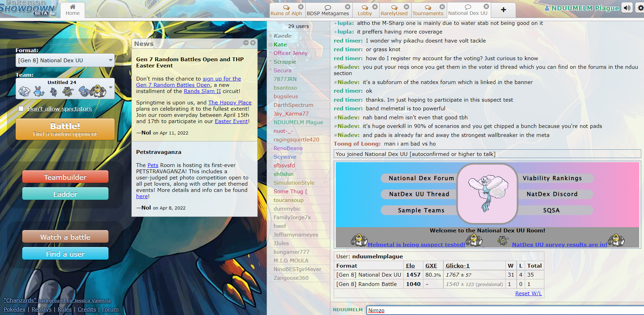644x315 pixels.
Task: Click the Altaria sprite in room banner
Action: click(487, 193)
